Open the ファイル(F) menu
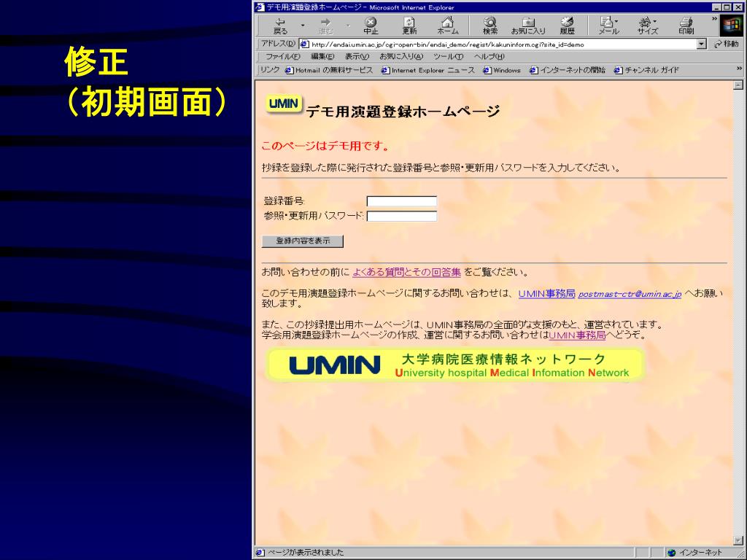Viewport: 747px width, 560px height. pyautogui.click(x=282, y=57)
